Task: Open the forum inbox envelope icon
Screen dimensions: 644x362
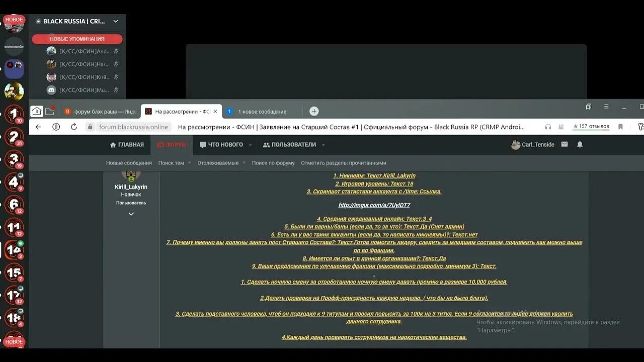Action: click(565, 144)
